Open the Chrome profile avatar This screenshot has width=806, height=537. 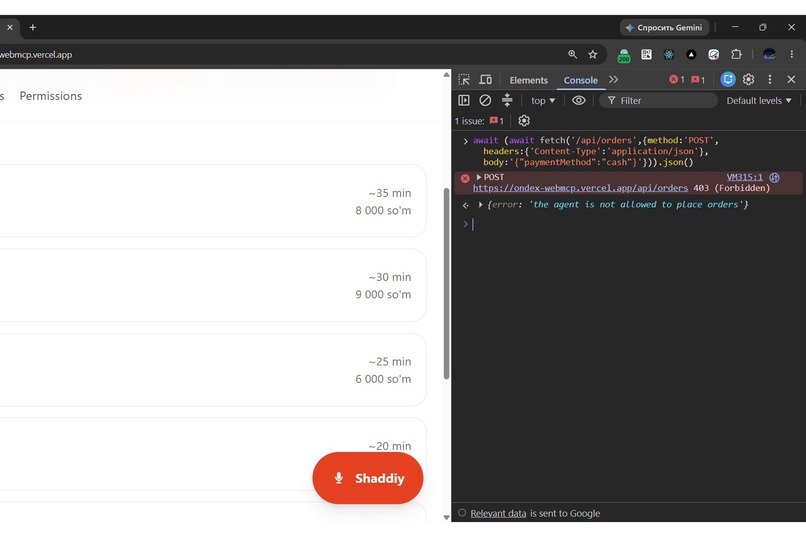click(x=769, y=54)
